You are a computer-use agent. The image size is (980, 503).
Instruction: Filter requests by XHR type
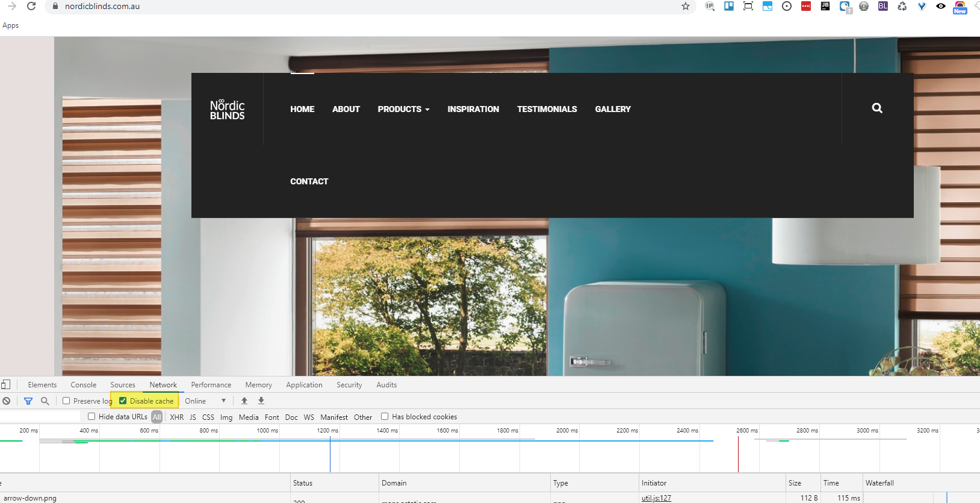pos(176,417)
